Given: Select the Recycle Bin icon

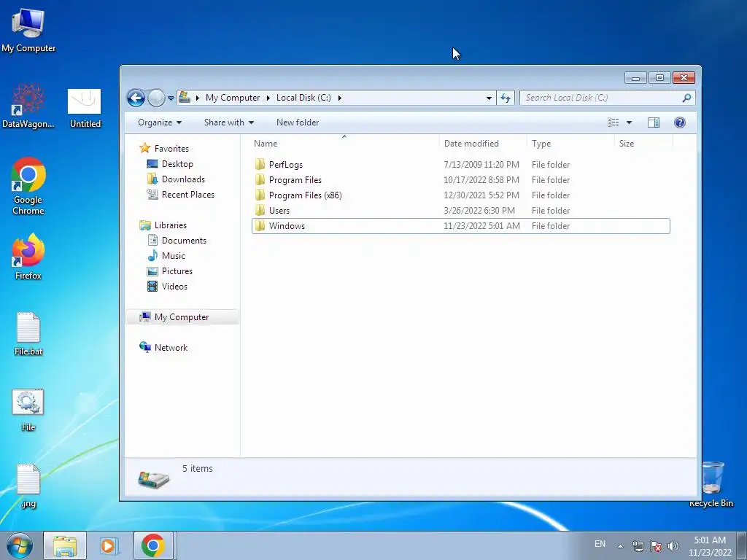Looking at the screenshot, I should [711, 484].
